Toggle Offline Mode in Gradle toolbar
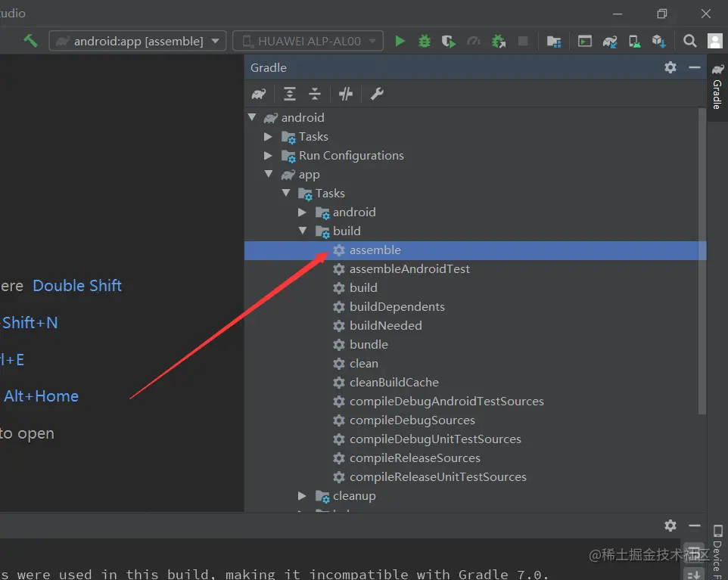This screenshot has width=728, height=580. [x=346, y=95]
